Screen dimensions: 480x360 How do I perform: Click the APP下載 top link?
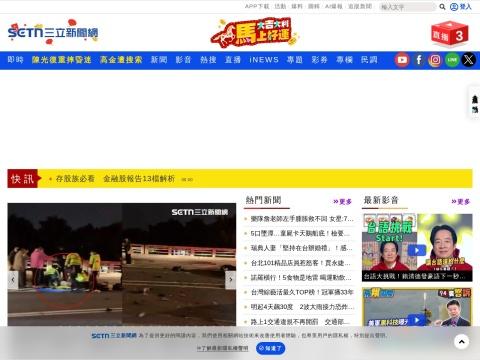tap(257, 6)
